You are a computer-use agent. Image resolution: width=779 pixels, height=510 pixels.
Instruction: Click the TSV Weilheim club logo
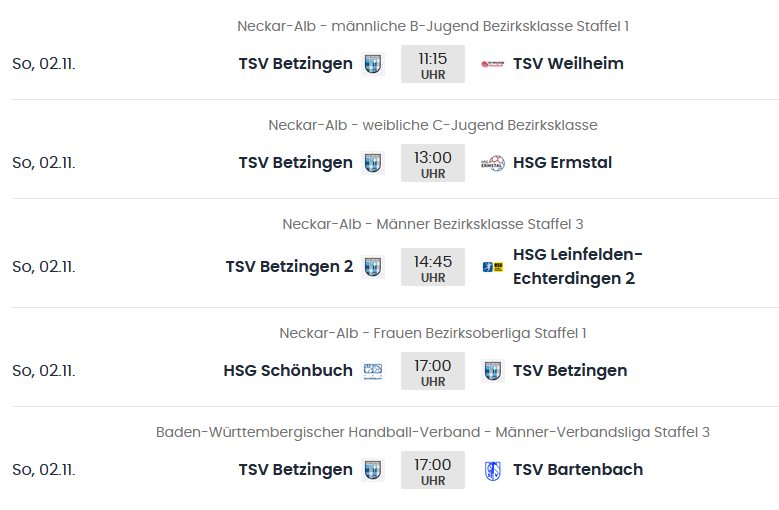[493, 64]
